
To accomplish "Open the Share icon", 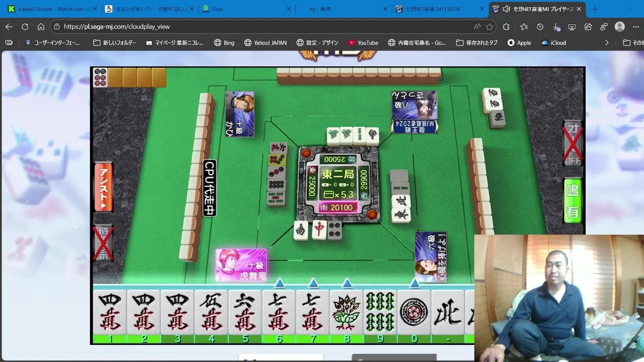I will point(588,27).
